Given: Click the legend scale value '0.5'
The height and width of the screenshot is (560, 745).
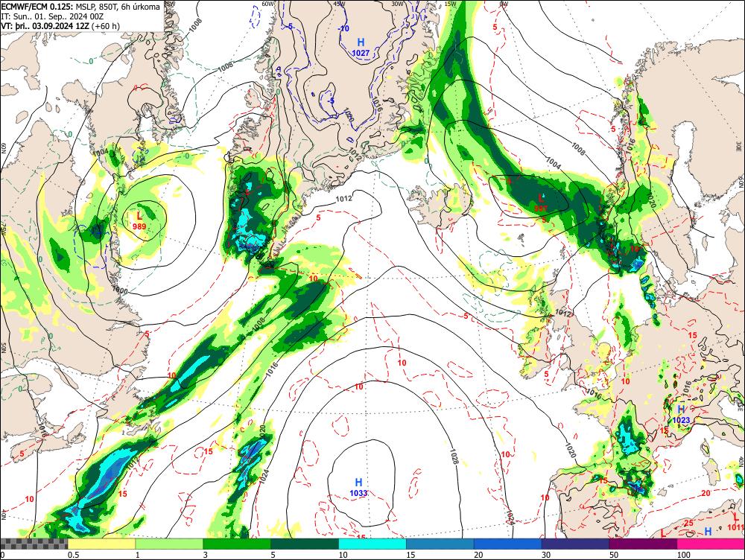Looking at the screenshot, I should [73, 555].
